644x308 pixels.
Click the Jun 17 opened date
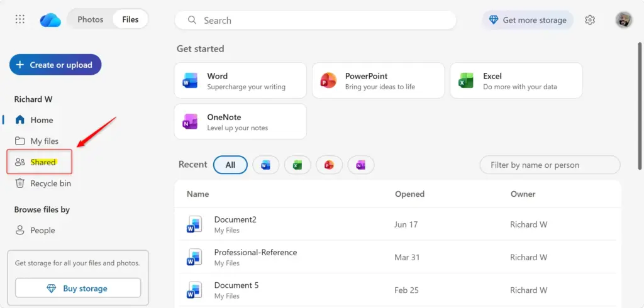[x=406, y=224]
